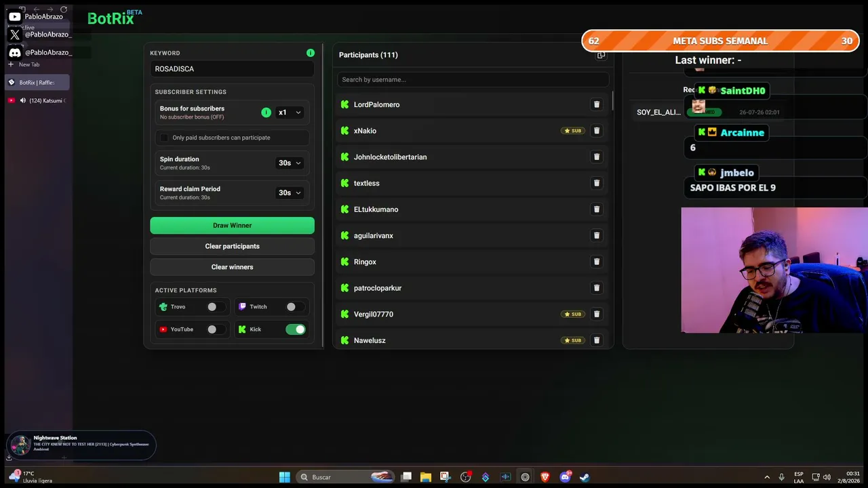Open Brave browser from taskbar
This screenshot has width=868, height=488.
tap(545, 477)
